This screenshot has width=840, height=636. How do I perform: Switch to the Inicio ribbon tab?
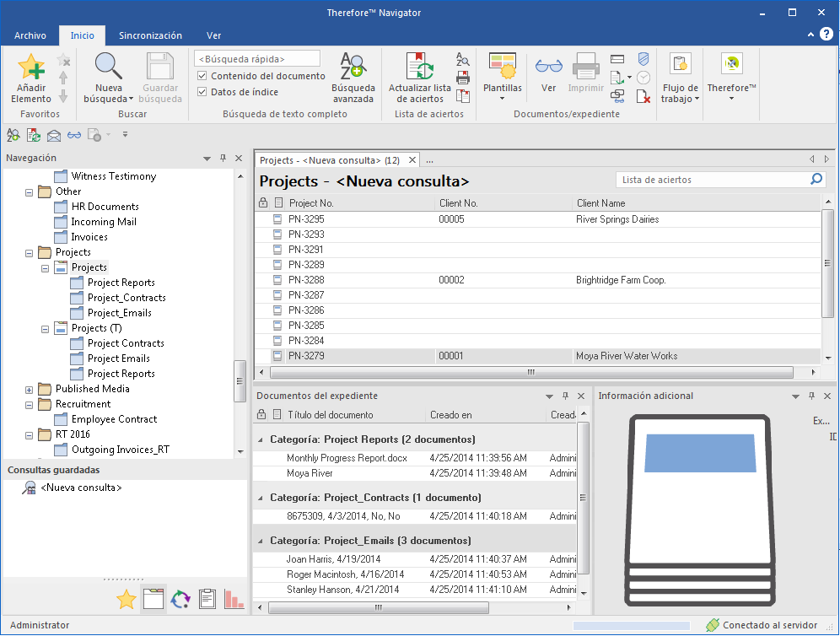pos(82,35)
